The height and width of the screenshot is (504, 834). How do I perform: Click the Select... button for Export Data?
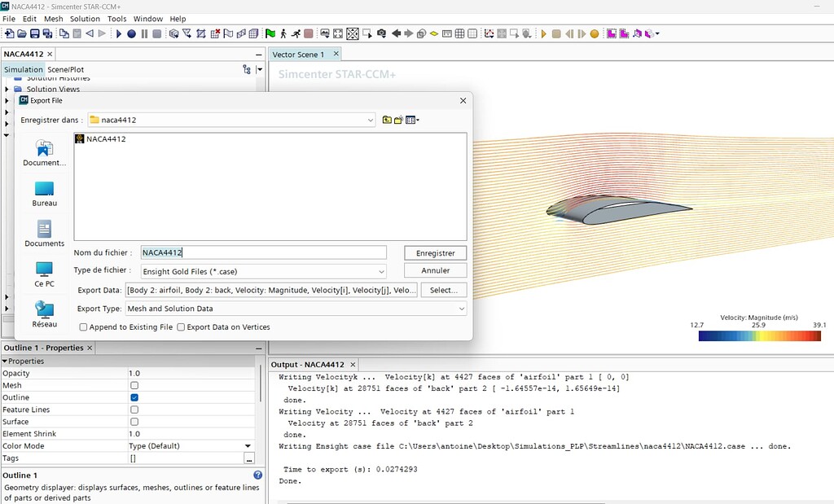pos(444,290)
